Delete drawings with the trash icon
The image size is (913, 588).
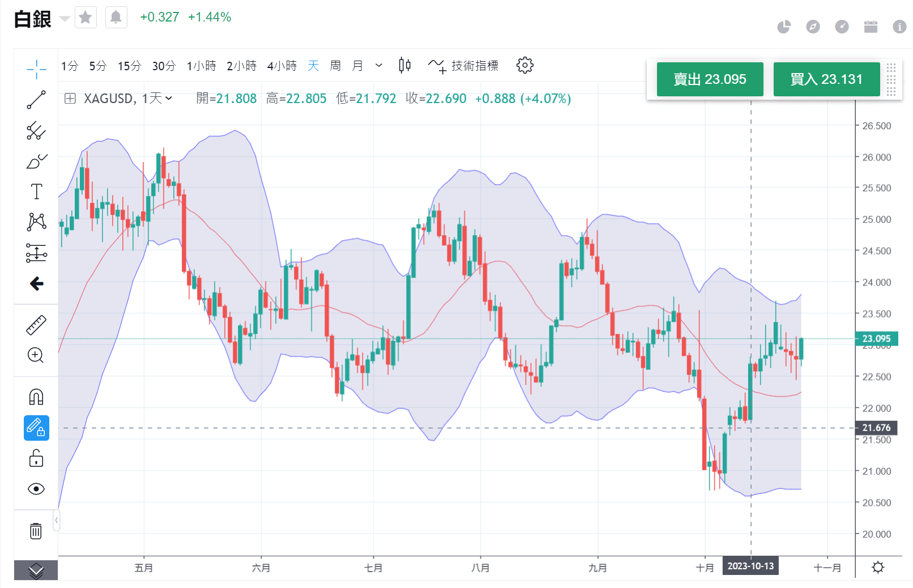(36, 531)
